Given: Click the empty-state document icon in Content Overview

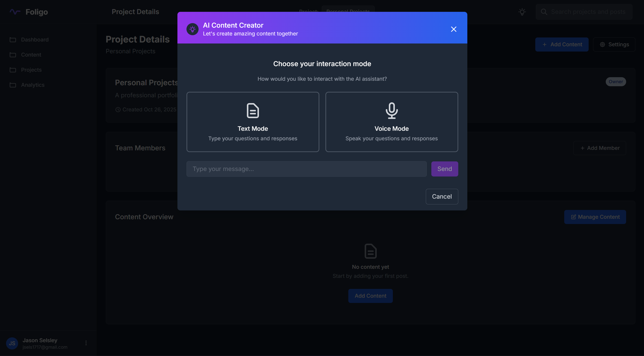Looking at the screenshot, I should (x=370, y=251).
